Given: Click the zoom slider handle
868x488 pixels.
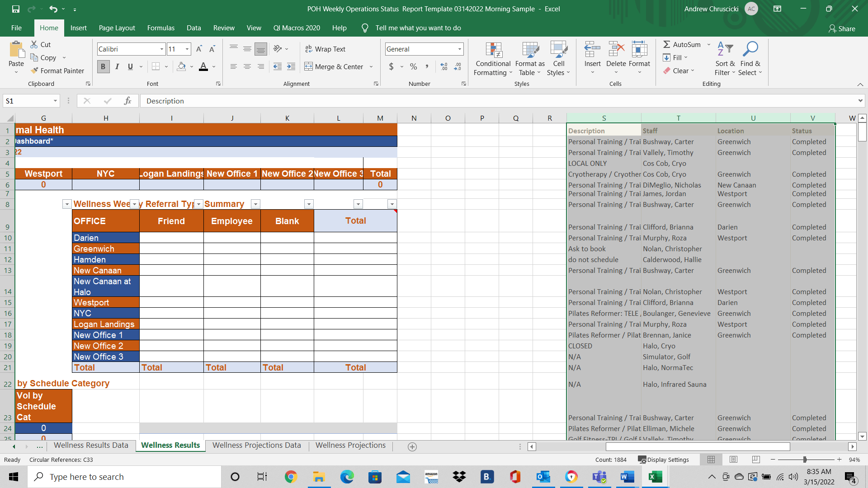Looking at the screenshot, I should [x=805, y=460].
